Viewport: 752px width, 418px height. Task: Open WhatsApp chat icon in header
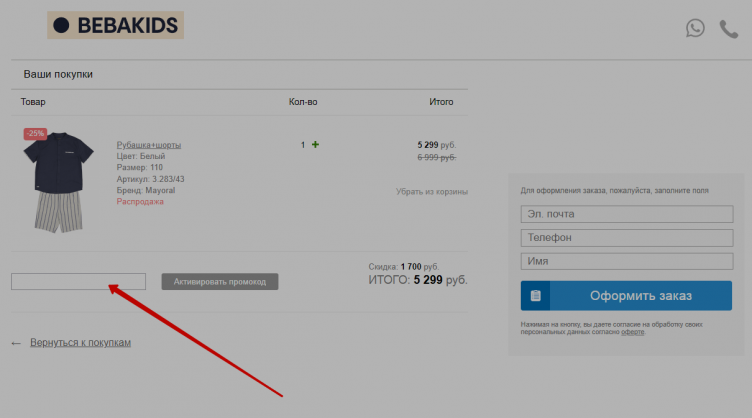point(695,28)
